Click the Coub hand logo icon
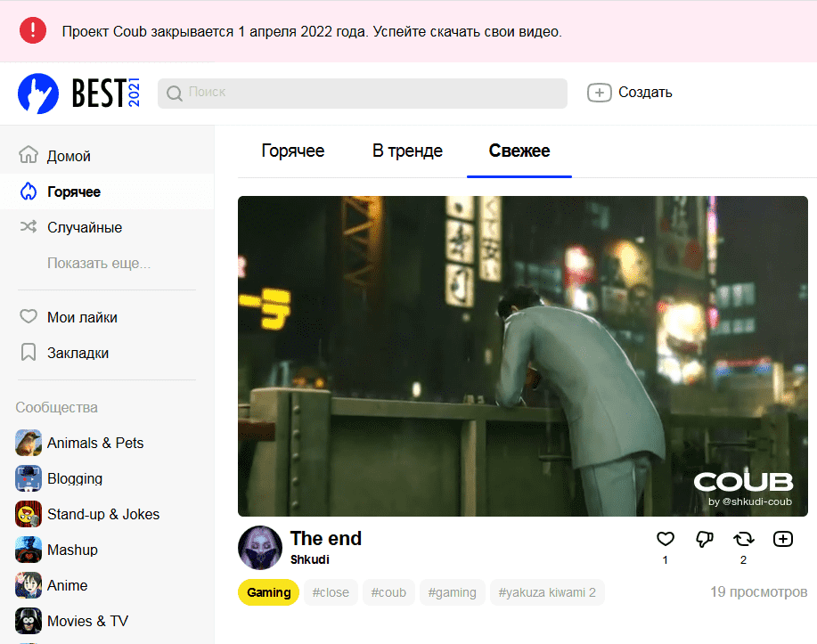 [x=38, y=94]
